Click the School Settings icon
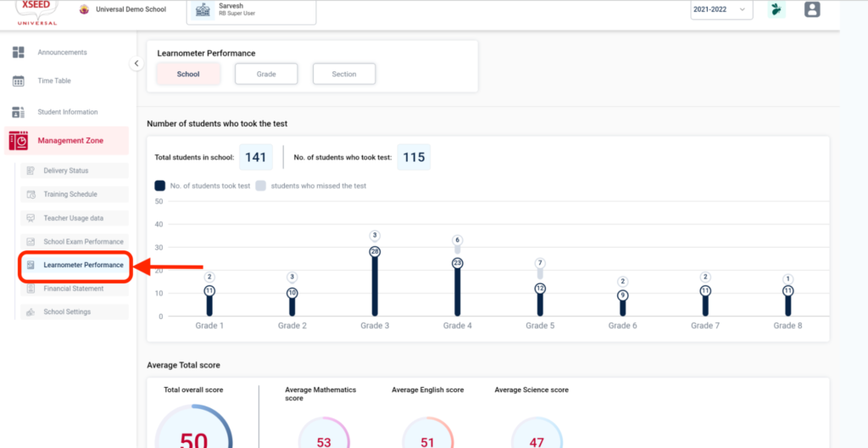Viewport: 868px width, 448px height. (x=31, y=312)
